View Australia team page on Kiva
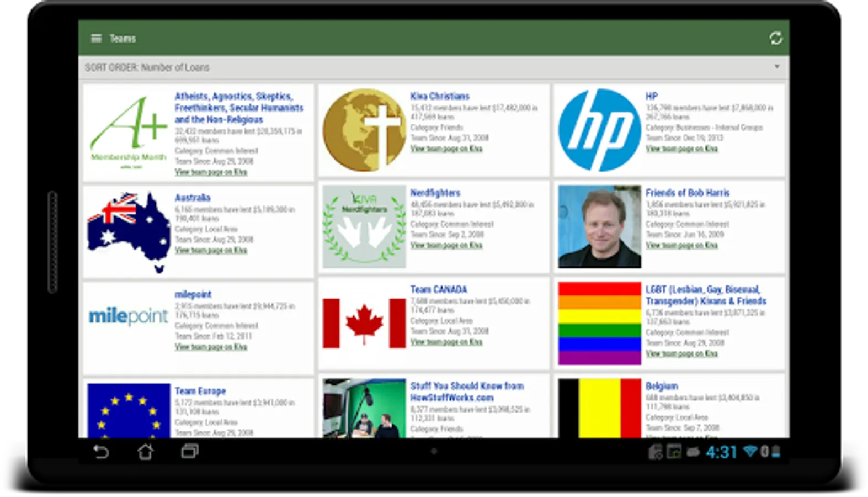The width and height of the screenshot is (868, 497). pos(211,250)
